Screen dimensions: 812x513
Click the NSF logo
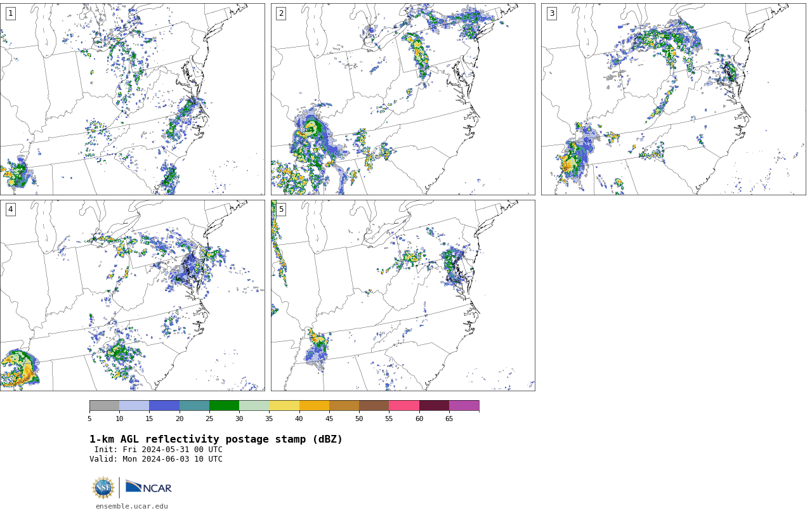point(103,488)
